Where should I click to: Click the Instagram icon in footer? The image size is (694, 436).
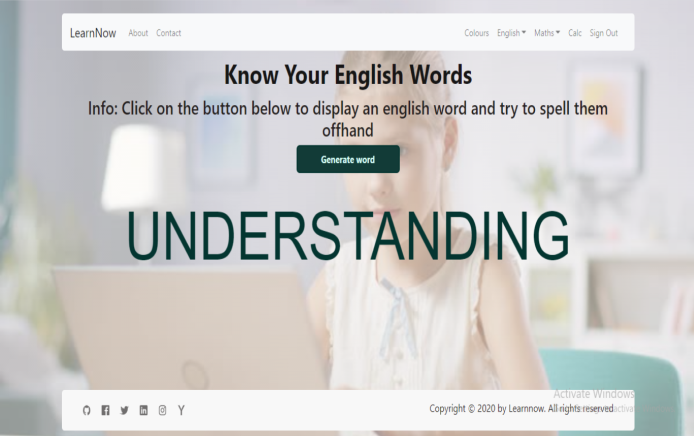tap(162, 410)
